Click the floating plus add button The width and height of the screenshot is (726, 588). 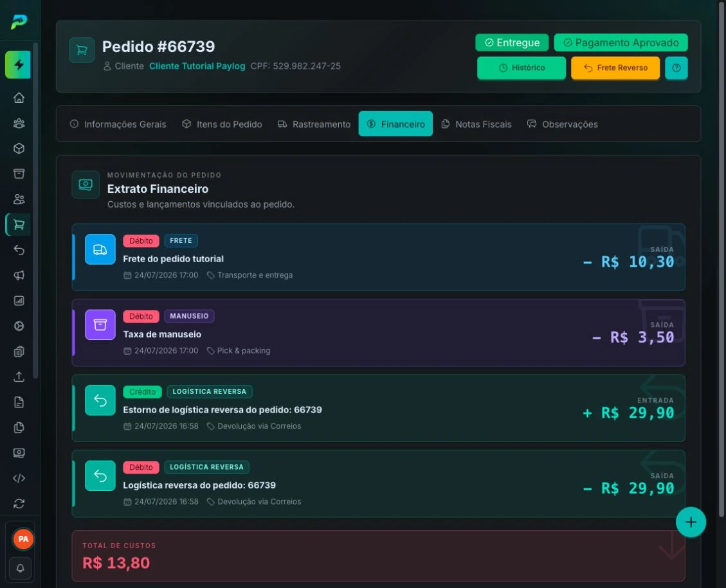(691, 522)
